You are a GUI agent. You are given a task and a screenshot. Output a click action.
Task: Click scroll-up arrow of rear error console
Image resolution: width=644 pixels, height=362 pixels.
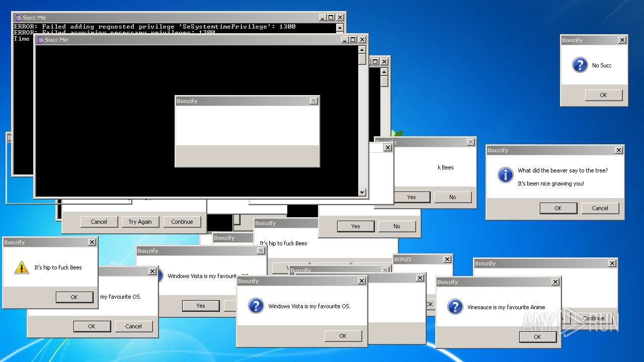point(340,28)
